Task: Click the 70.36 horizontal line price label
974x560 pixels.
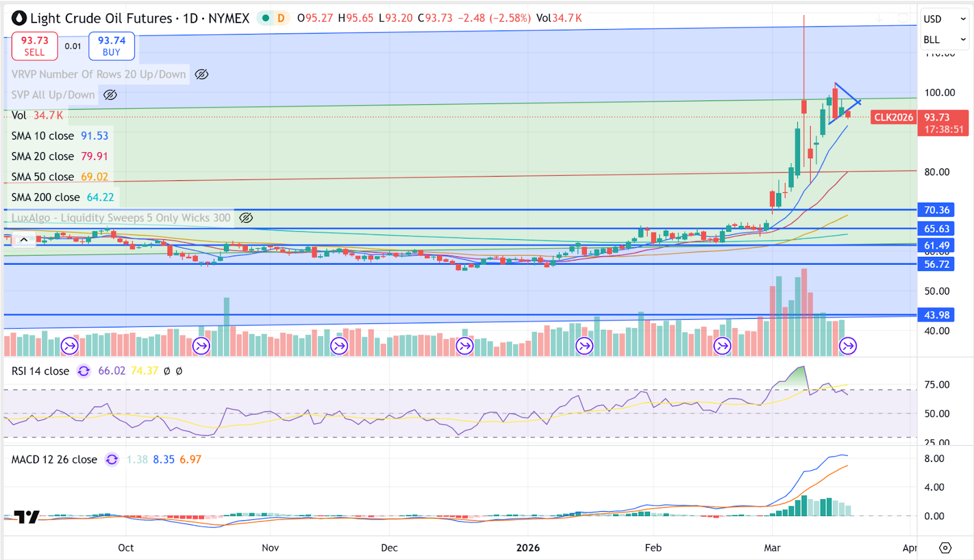Action: (936, 210)
